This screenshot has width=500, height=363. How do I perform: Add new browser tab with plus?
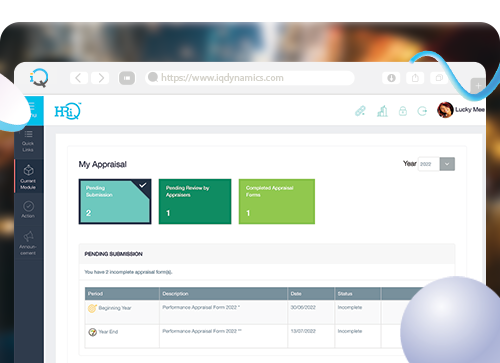click(x=478, y=86)
